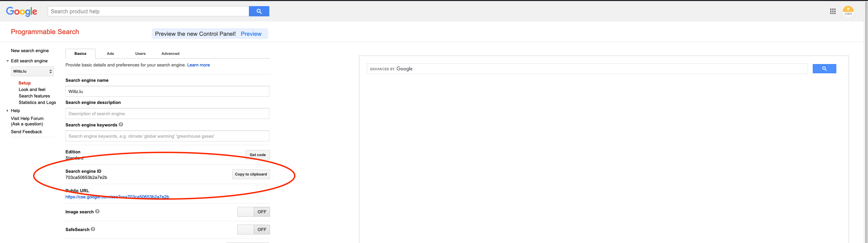The image size is (868, 243).
Task: Open the Wiltz.lu search engine dropdown
Action: pos(32,71)
